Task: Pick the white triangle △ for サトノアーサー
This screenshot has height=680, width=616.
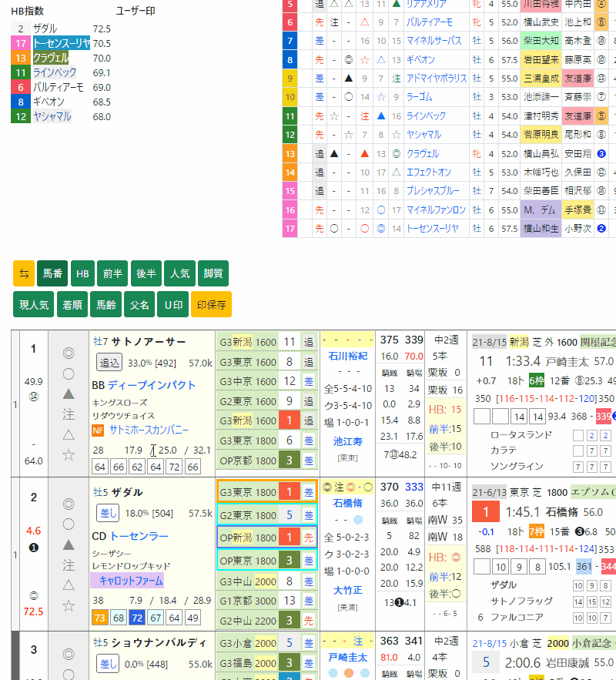Action: [x=69, y=434]
